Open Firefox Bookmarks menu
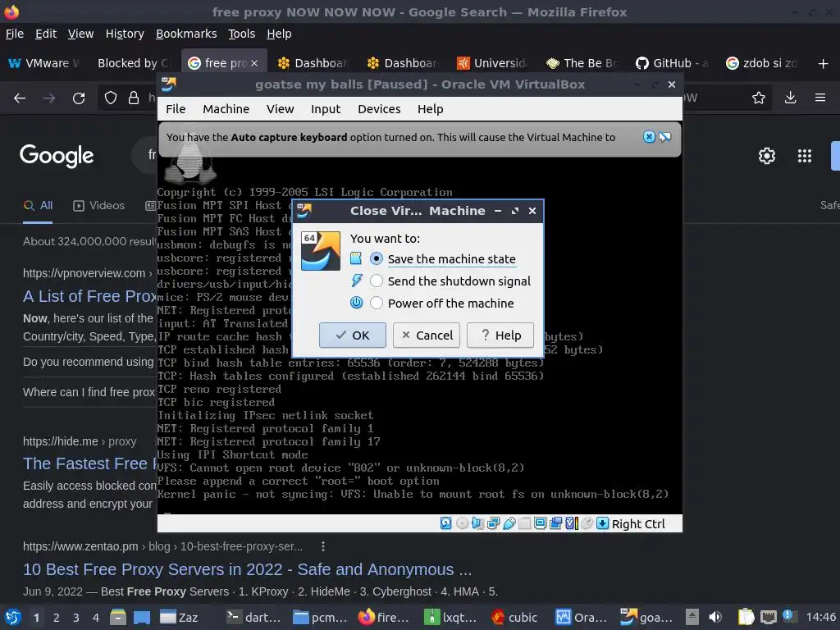Image resolution: width=840 pixels, height=630 pixels. click(186, 34)
